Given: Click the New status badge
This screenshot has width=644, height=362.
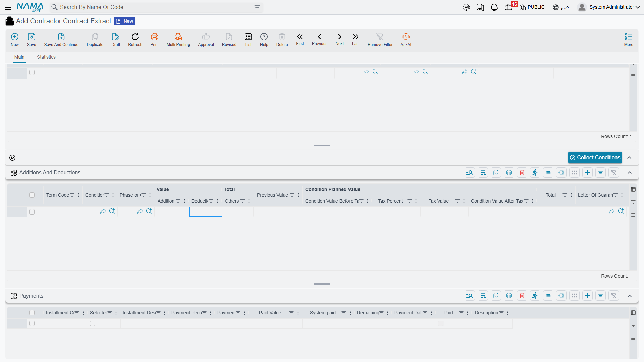Looking at the screenshot, I should coord(124,21).
